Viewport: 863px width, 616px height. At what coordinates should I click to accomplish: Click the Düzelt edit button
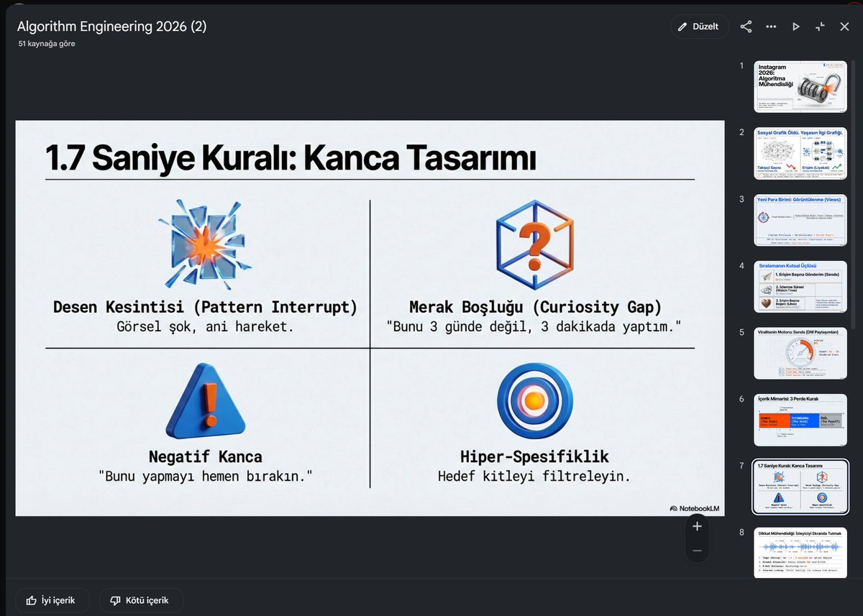tap(700, 27)
